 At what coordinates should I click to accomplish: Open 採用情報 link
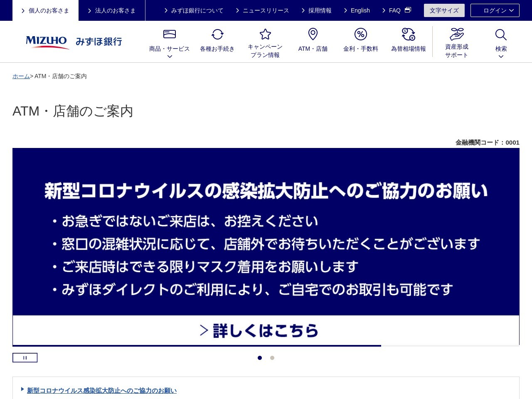[x=316, y=10]
